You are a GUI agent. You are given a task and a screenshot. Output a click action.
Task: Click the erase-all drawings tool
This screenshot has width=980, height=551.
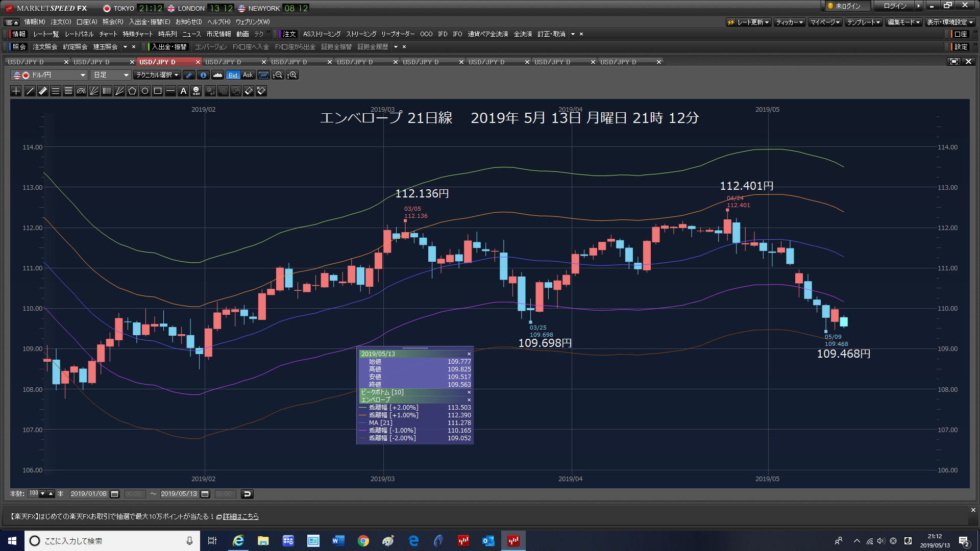[x=261, y=91]
